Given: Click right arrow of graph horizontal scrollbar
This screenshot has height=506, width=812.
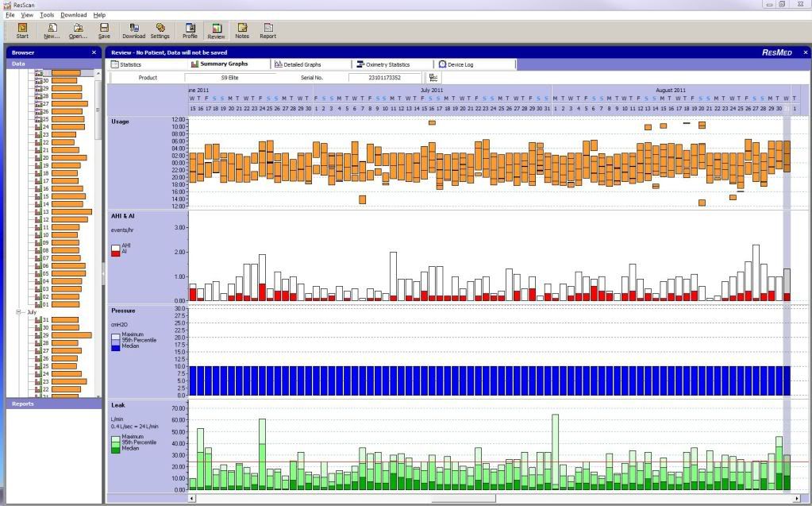Looking at the screenshot, I should pyautogui.click(x=797, y=498).
